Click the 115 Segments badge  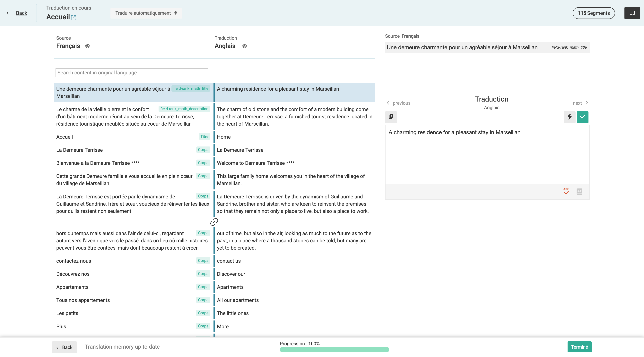click(594, 13)
